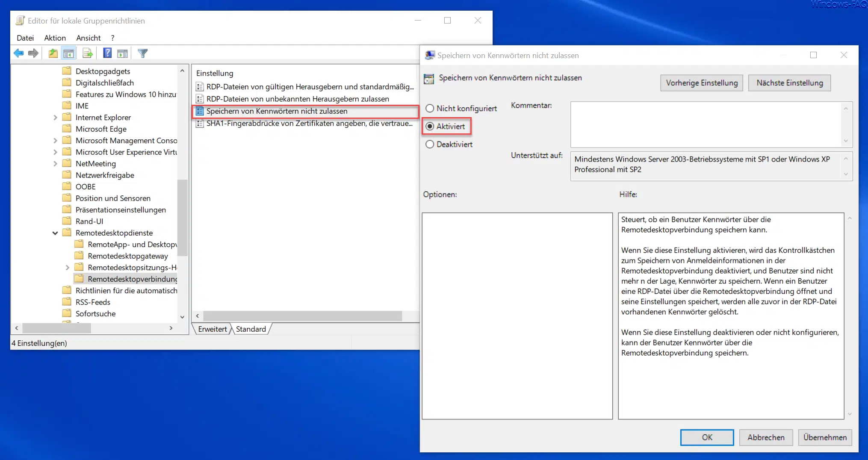The height and width of the screenshot is (460, 868).
Task: Click the blue Back arrow in toolbar
Action: [x=19, y=53]
